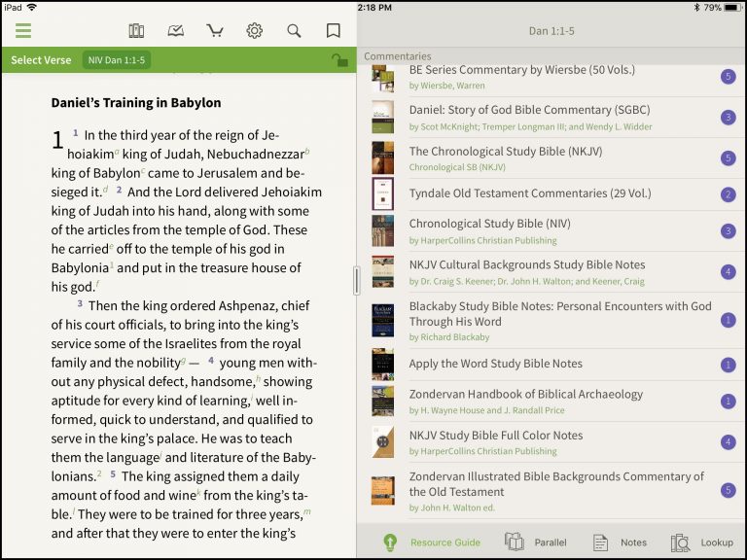Tap the Wi-Fi icon in status bar
747x560 pixels.
pos(32,7)
